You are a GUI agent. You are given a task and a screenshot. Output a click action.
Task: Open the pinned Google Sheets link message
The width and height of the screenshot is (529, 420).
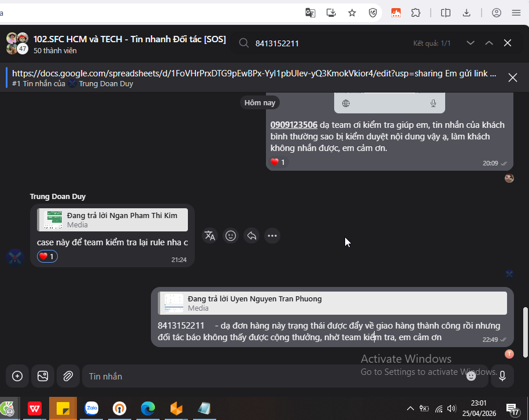click(x=254, y=78)
